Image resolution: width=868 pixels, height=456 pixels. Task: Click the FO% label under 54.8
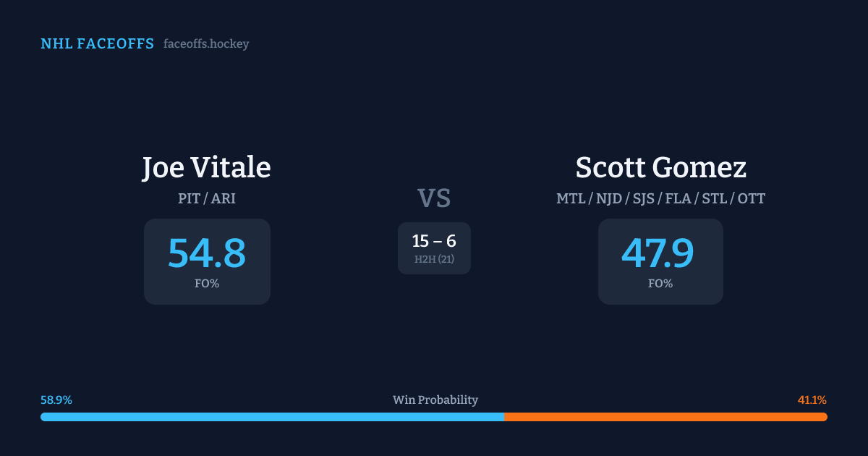(x=206, y=284)
